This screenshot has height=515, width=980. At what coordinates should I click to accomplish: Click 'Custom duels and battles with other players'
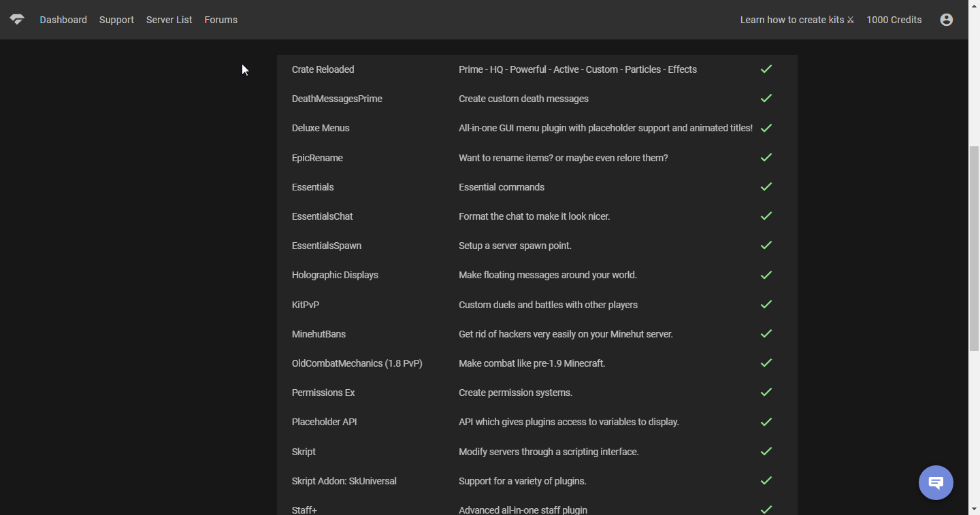(549, 305)
